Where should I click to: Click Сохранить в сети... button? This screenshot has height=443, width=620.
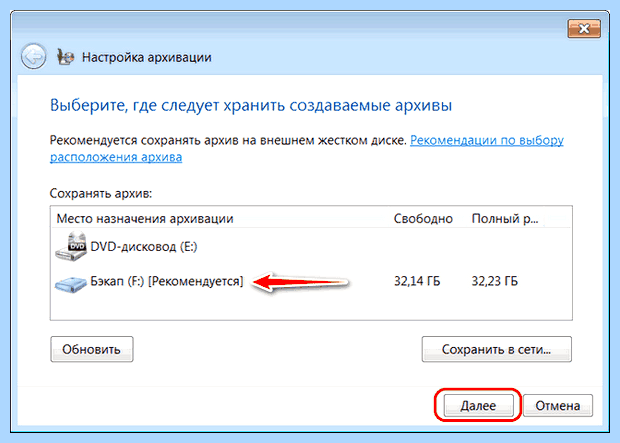(497, 349)
